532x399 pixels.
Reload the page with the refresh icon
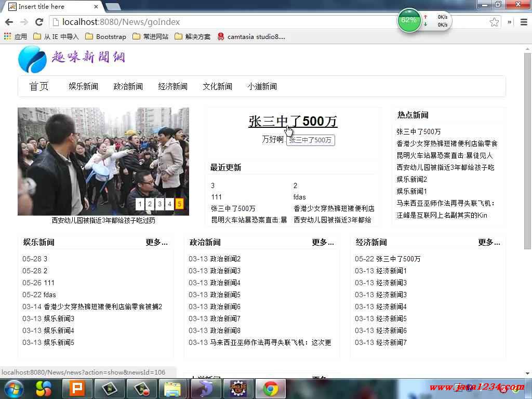39,22
